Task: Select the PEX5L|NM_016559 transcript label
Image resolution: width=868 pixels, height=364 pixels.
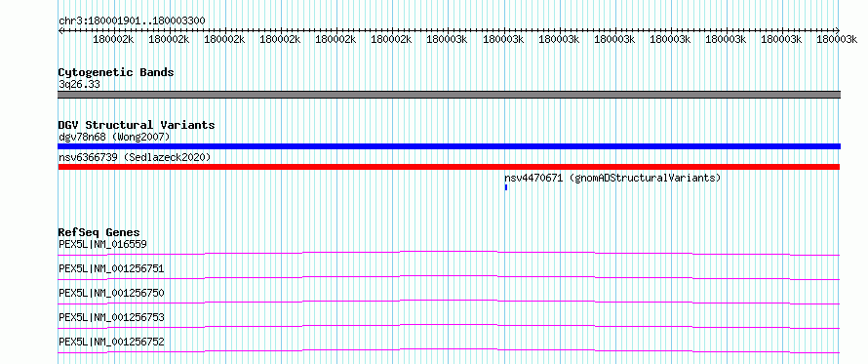Action: click(x=102, y=244)
